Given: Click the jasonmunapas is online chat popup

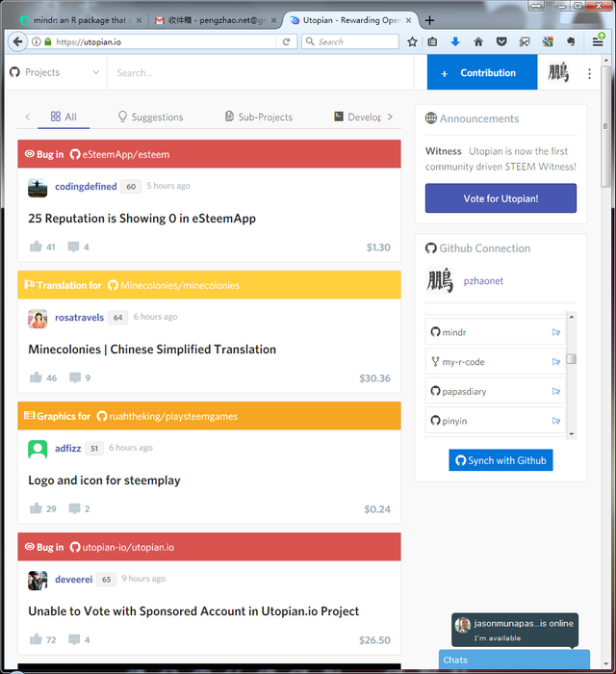Looking at the screenshot, I should 515,630.
